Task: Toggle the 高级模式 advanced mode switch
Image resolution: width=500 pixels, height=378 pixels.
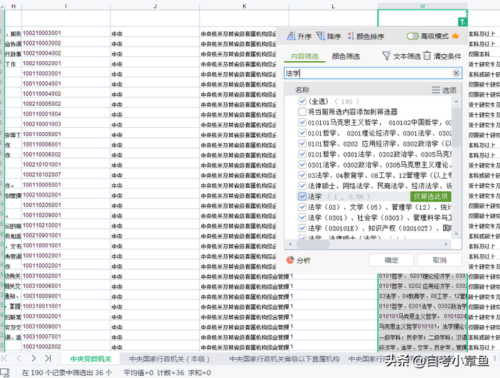Action: (413, 36)
